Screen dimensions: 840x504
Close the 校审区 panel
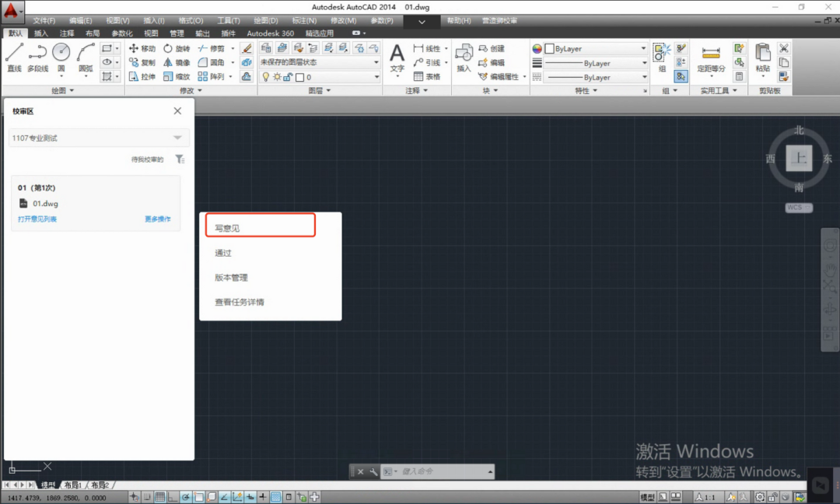click(177, 111)
